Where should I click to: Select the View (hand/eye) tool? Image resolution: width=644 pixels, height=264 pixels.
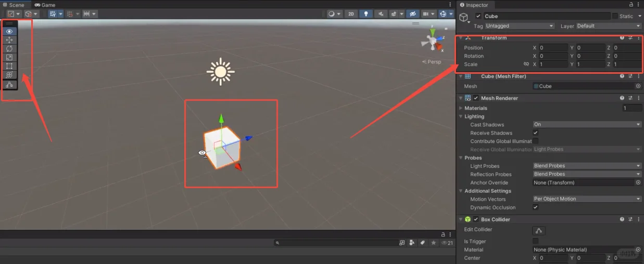(x=9, y=31)
